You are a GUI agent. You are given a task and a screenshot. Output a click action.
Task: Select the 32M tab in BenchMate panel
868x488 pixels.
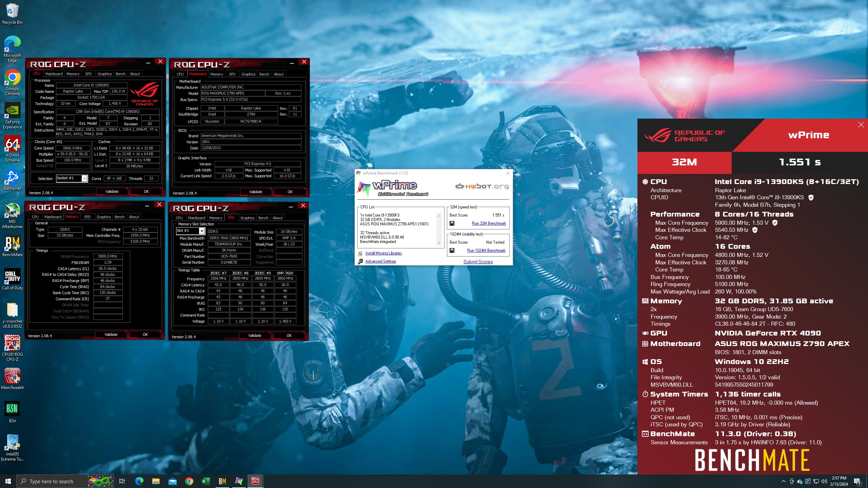[x=684, y=162]
